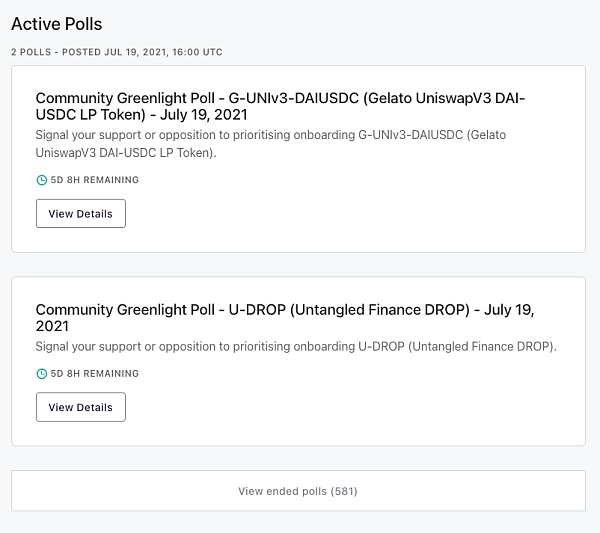600x533 pixels.
Task: View details of the U-DROP poll
Action: [x=80, y=407]
